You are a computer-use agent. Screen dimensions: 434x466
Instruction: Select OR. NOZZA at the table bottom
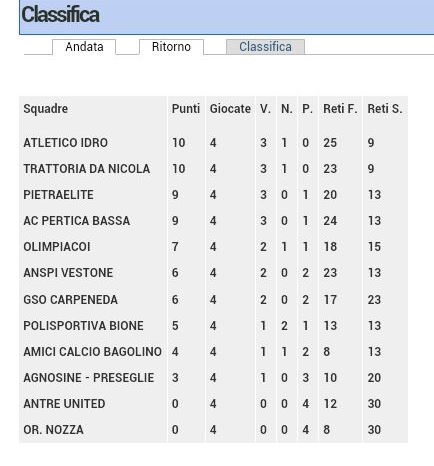pyautogui.click(x=53, y=430)
